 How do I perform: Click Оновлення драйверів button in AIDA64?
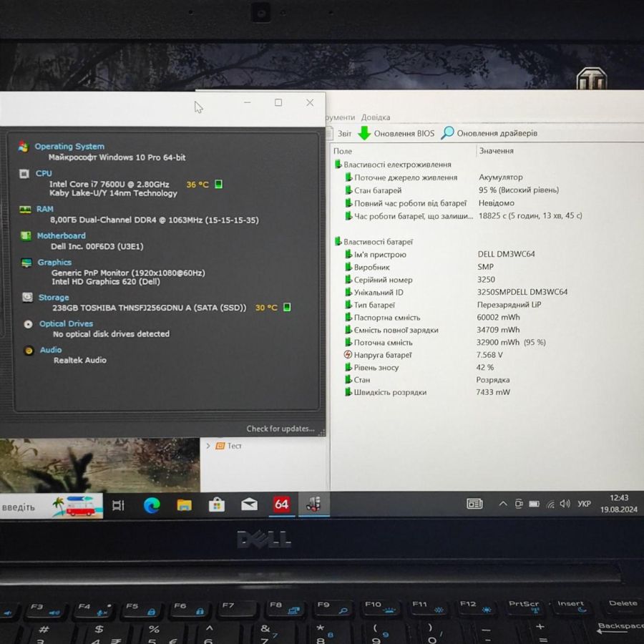pos(489,133)
